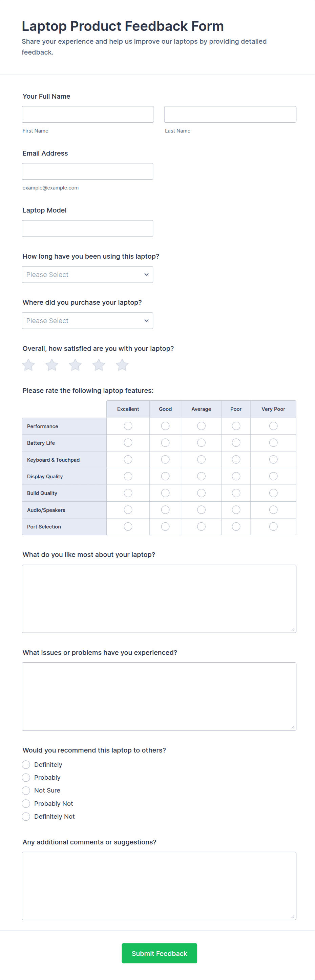
Task: Give a four-star satisfaction rating
Action: pyautogui.click(x=99, y=365)
